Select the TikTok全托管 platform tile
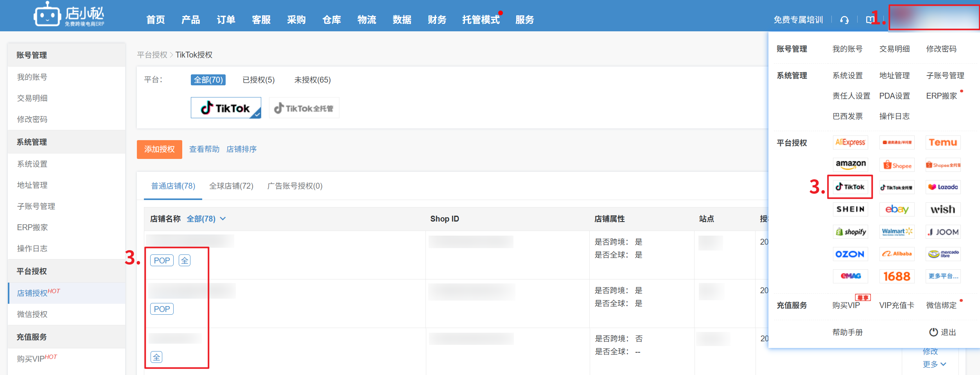This screenshot has height=375, width=980. coord(304,108)
